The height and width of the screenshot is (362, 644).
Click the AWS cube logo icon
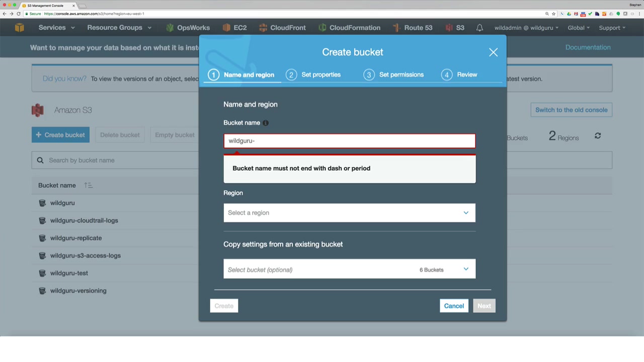pos(19,28)
